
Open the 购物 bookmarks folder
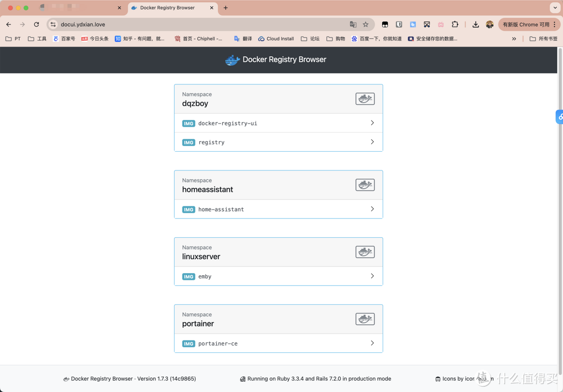click(x=335, y=39)
